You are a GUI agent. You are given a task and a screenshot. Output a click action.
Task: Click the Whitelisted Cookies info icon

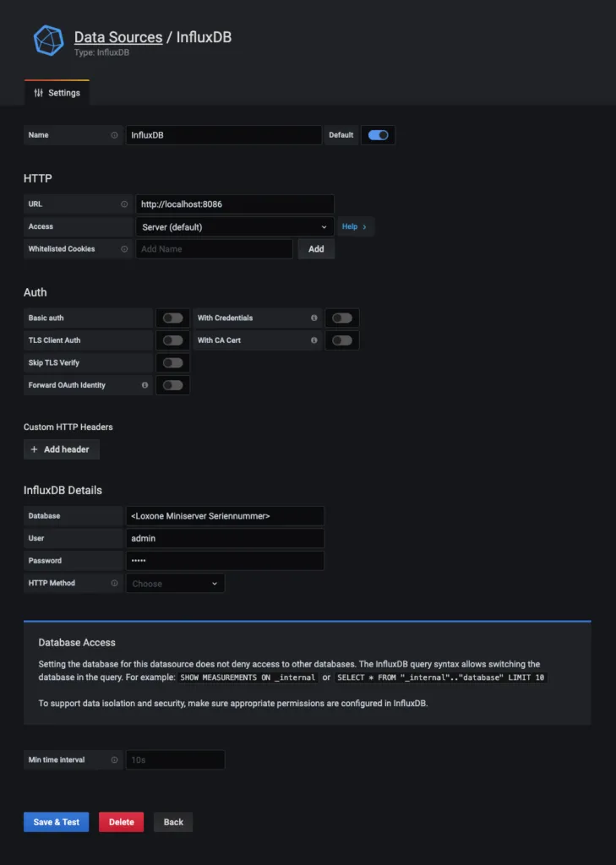tap(124, 249)
